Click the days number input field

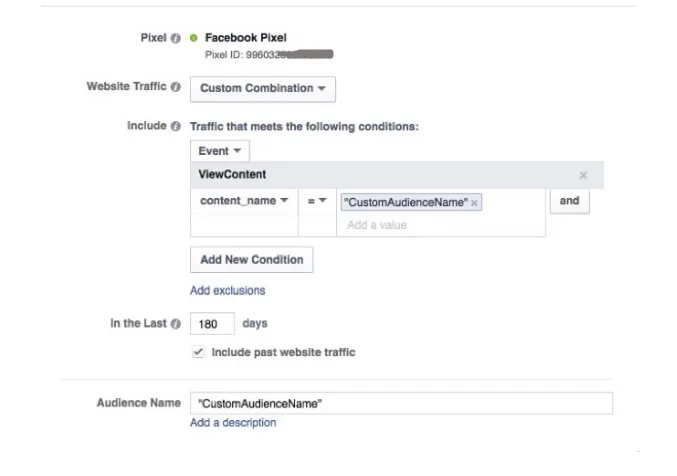tap(212, 324)
